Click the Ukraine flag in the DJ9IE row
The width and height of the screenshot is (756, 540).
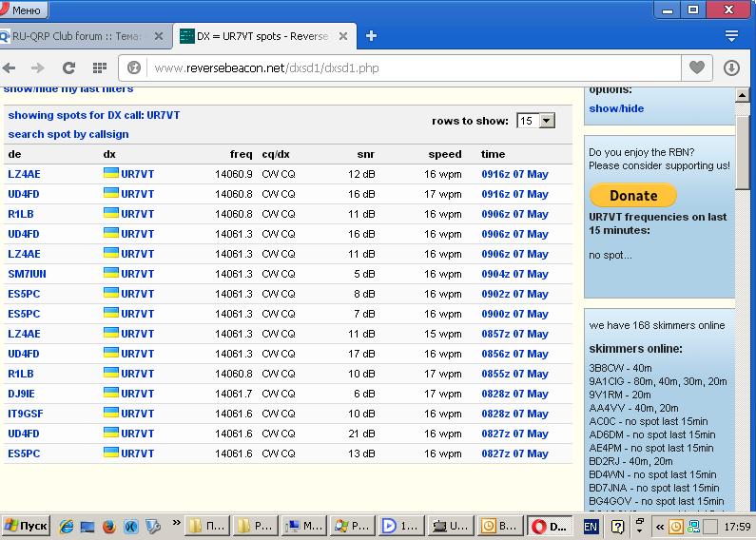(x=111, y=393)
